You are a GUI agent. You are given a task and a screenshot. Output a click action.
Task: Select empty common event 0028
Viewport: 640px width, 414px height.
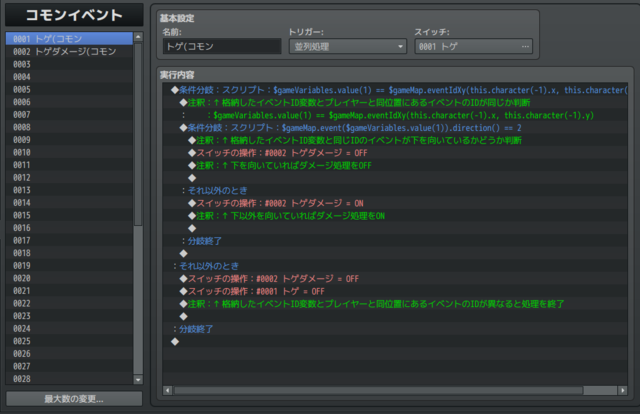(69, 379)
